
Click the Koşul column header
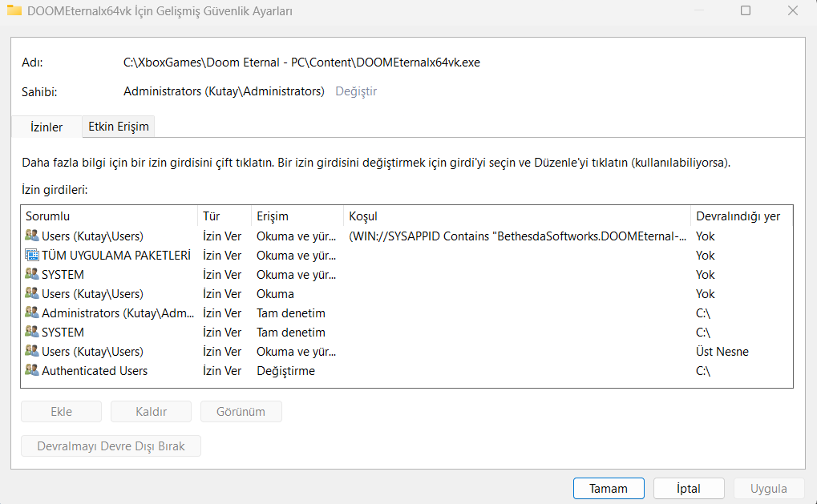tap(517, 216)
